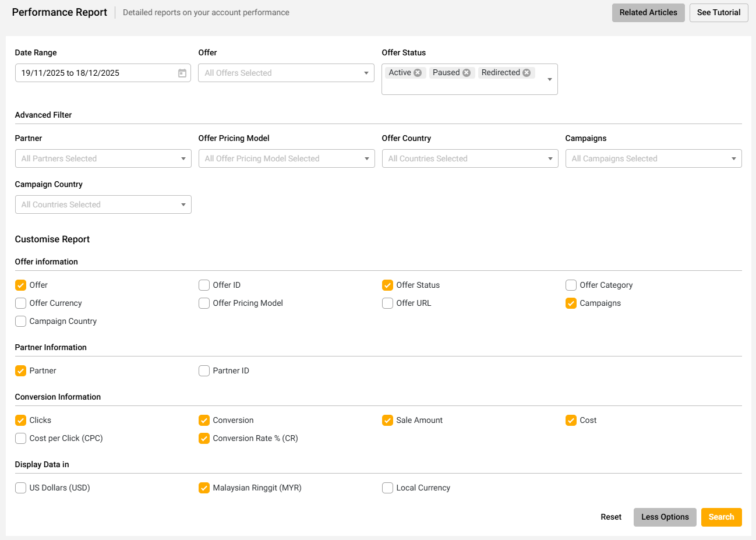This screenshot has width=756, height=540.
Task: Remove the Paused status tag
Action: pyautogui.click(x=467, y=73)
